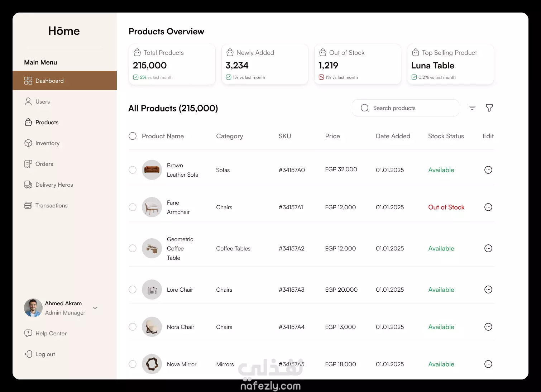This screenshot has height=392, width=541.
Task: Click the Transactions card icon
Action: pyautogui.click(x=28, y=205)
